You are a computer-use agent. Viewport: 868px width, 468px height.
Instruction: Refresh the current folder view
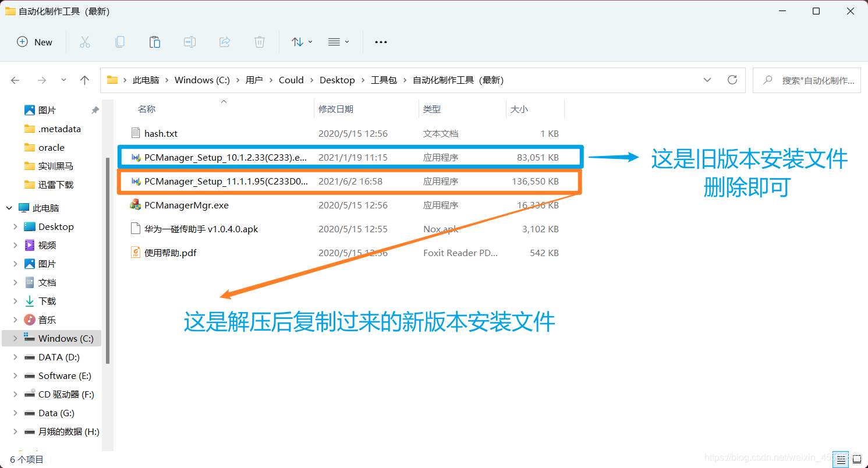(x=732, y=80)
